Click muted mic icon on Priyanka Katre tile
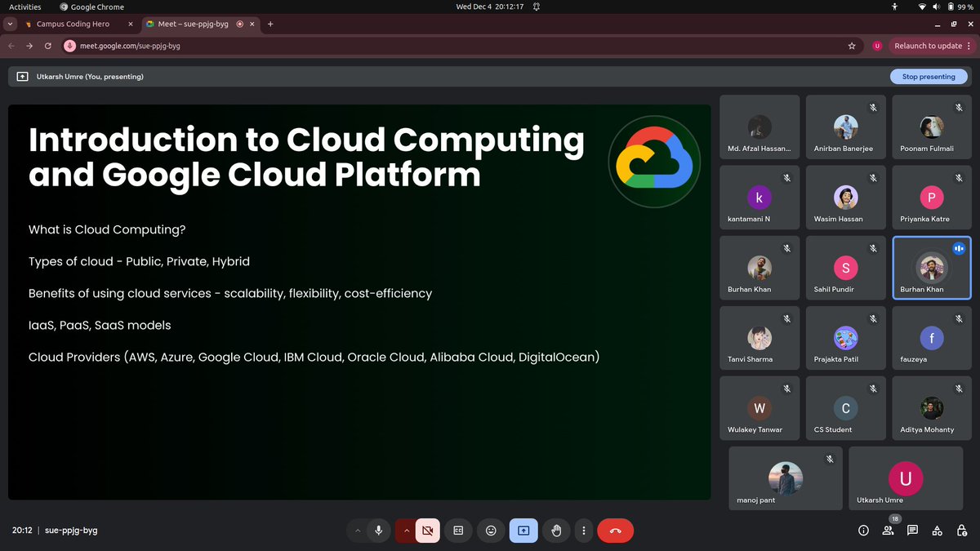Screen dimensions: 980x551 point(960,177)
